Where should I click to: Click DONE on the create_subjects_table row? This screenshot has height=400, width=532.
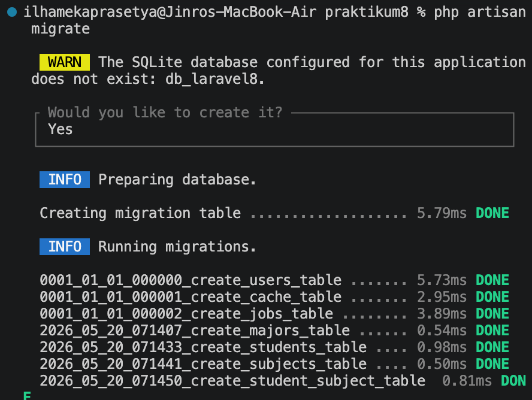(492, 364)
